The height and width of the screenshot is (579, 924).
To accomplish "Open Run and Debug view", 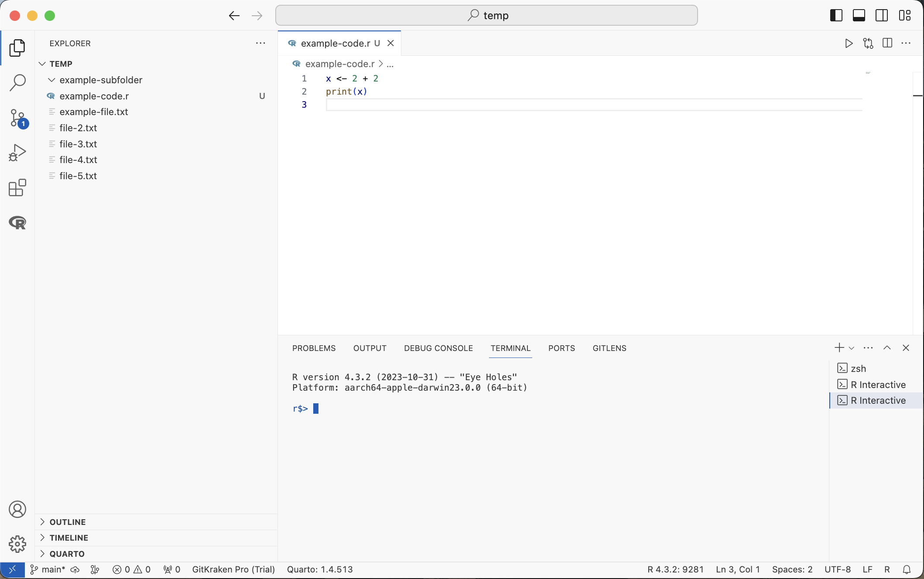I will pos(17,153).
